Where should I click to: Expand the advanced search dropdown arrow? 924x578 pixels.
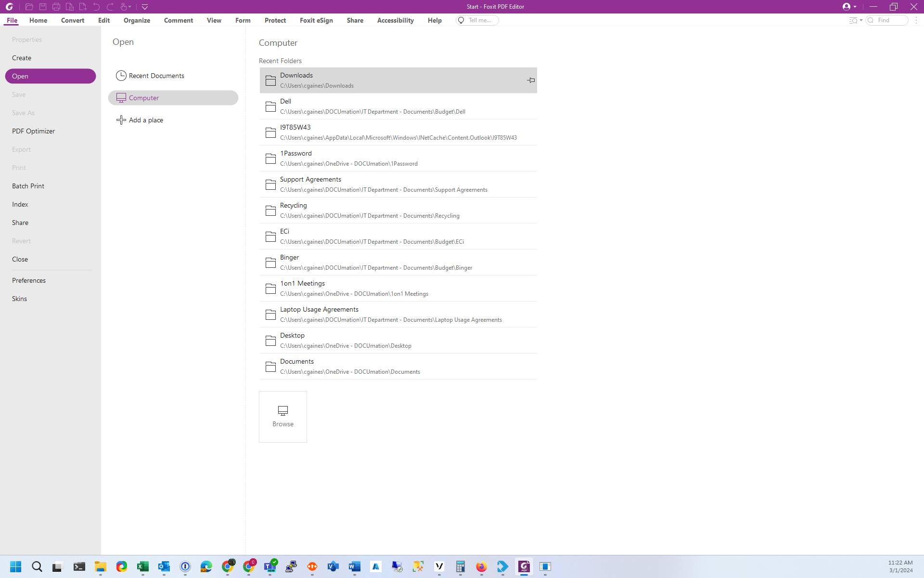click(x=861, y=20)
